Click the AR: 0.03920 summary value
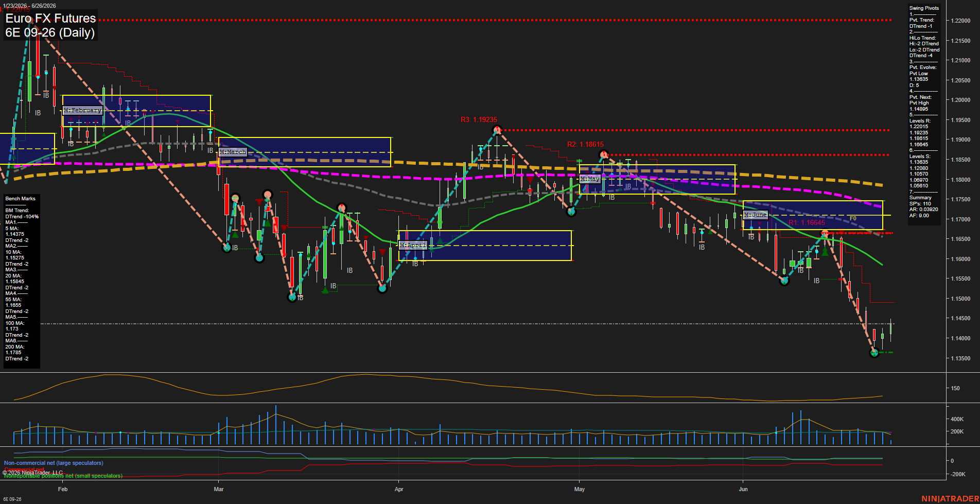This screenshot has height=504, width=980. coord(923,210)
